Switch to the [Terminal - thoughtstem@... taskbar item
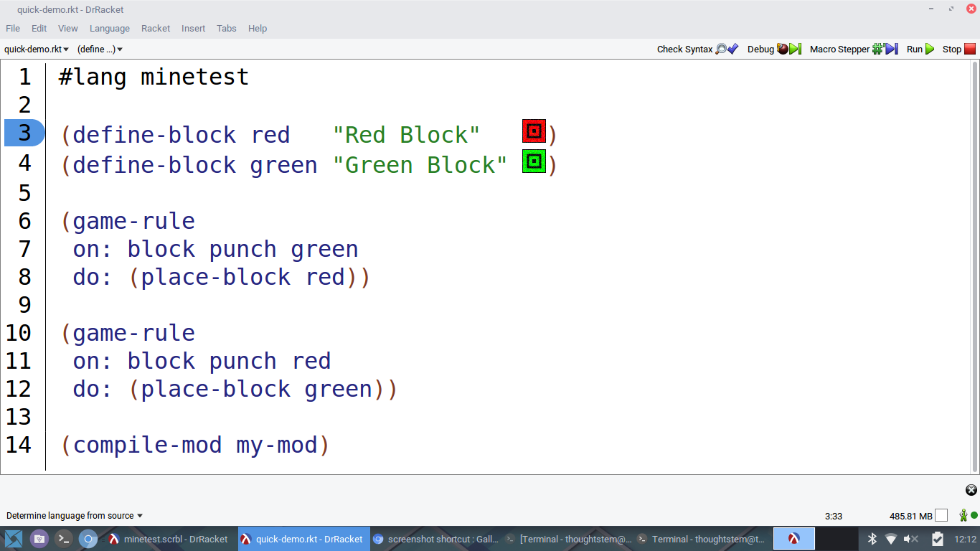This screenshot has height=551, width=980. [568, 539]
